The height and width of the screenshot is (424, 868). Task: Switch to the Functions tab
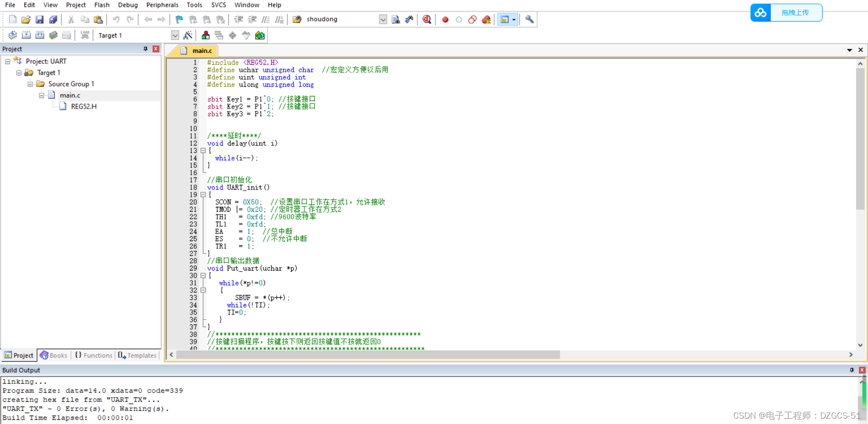click(x=94, y=355)
